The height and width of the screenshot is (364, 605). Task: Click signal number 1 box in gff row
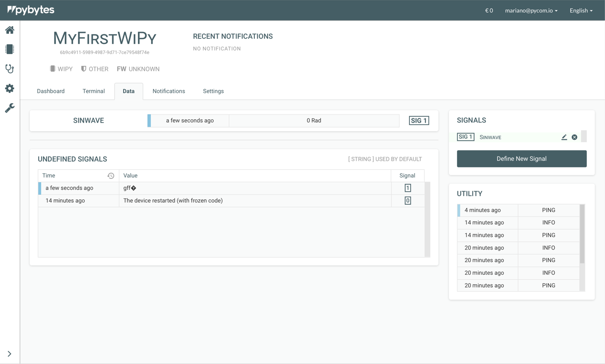[407, 188]
